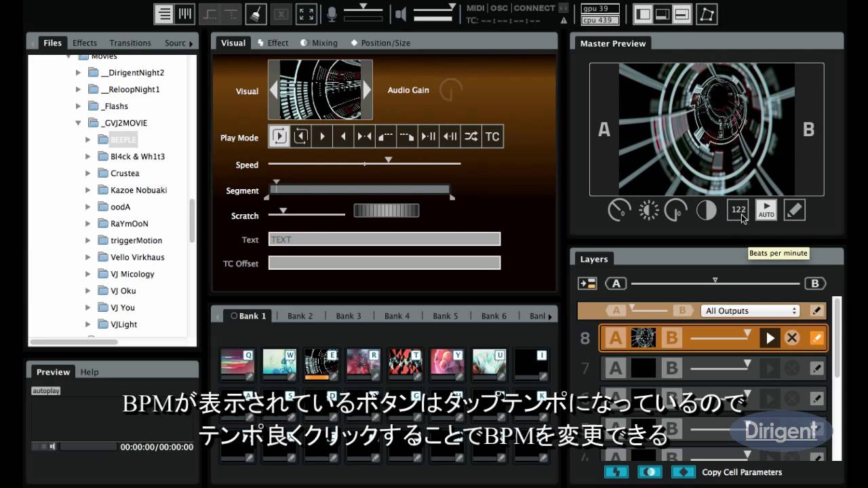Switch to the Transitions tab
Image resolution: width=868 pixels, height=488 pixels.
tap(130, 43)
